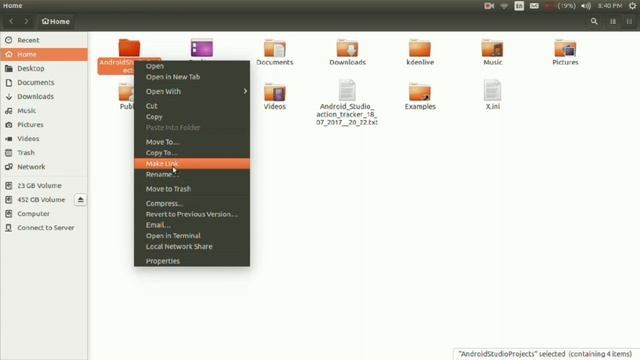Select Home in the sidebar
This screenshot has width=640, height=360.
coord(44,54)
